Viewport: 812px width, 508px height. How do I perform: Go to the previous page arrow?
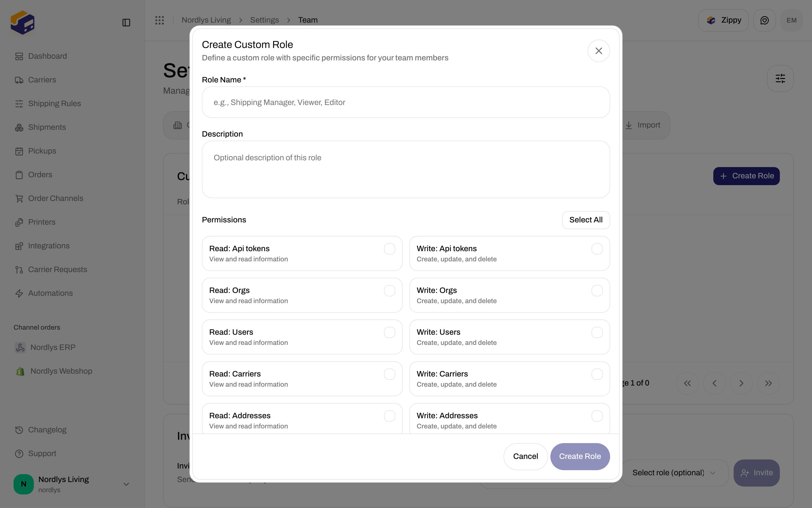[x=714, y=383]
